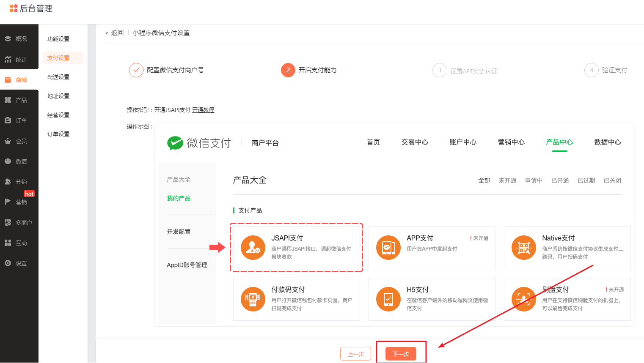Click the APP支付 orange icon
The width and height of the screenshot is (644, 363).
click(x=388, y=248)
